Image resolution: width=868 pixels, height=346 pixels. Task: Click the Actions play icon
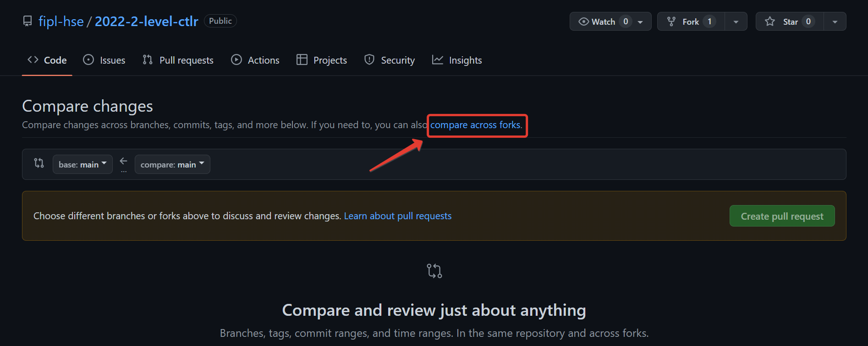(x=236, y=59)
